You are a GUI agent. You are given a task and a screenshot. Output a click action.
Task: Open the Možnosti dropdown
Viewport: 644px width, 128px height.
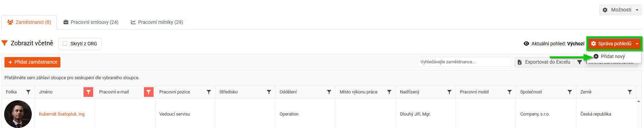click(x=621, y=10)
